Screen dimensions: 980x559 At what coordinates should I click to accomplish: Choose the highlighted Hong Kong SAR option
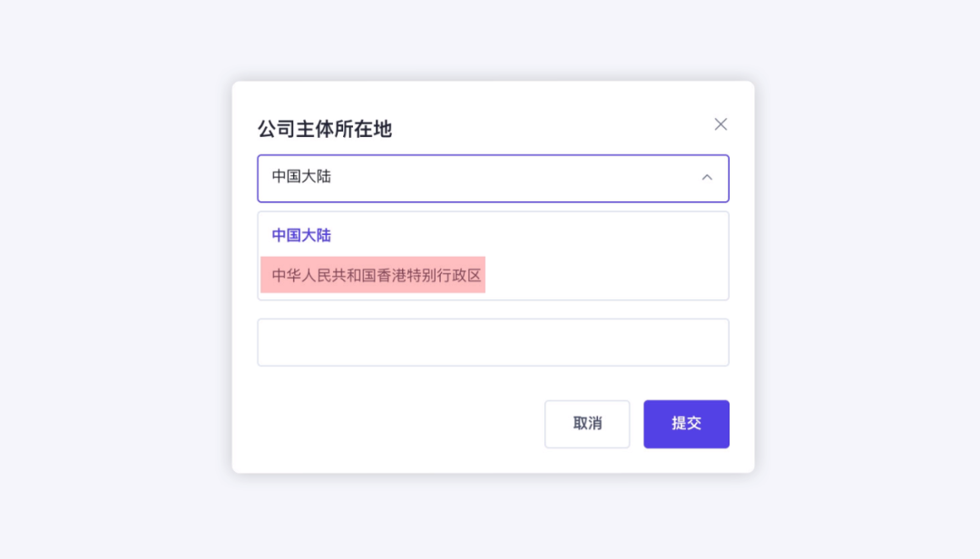click(x=373, y=274)
